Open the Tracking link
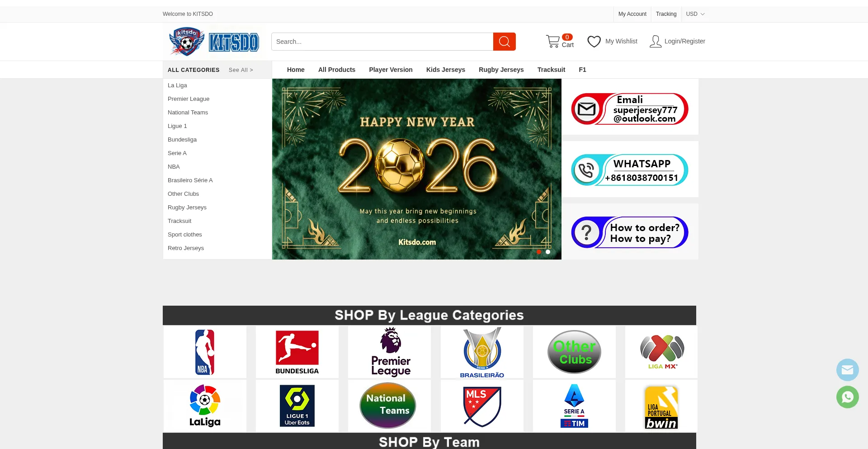The width and height of the screenshot is (868, 449). 666,14
